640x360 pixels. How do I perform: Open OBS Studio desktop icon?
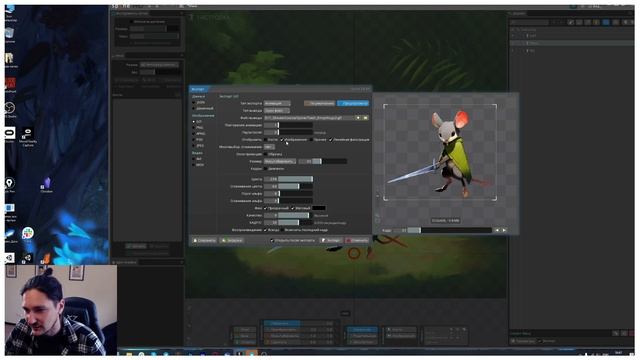[10, 109]
